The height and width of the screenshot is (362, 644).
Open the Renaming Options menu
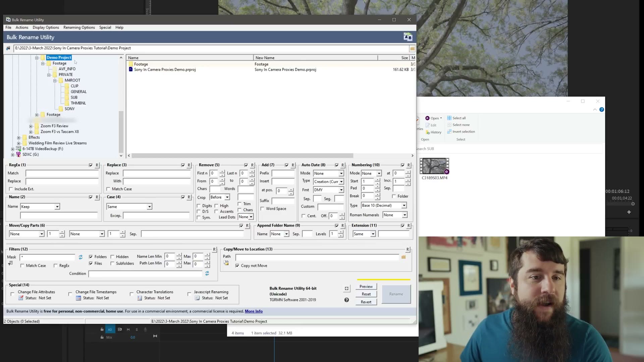pos(79,27)
